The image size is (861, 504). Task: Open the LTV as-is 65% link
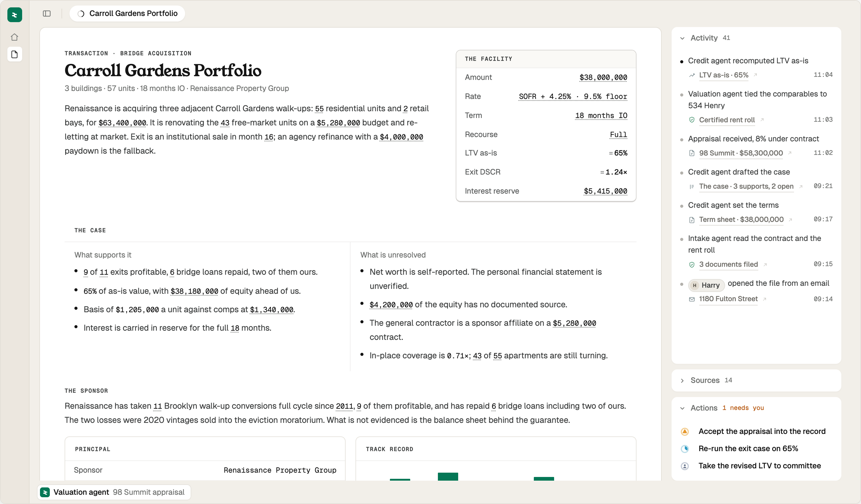pos(724,75)
